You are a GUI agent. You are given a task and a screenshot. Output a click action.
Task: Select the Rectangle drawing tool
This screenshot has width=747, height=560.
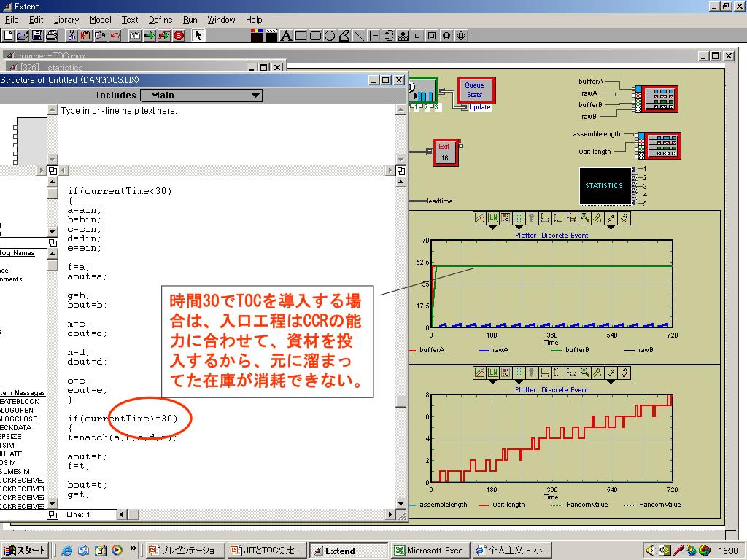301,36
